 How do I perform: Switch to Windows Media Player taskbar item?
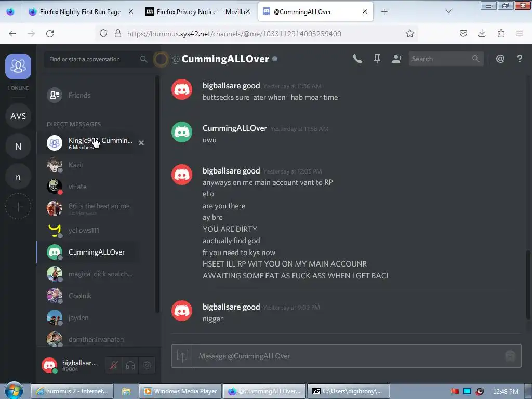click(x=180, y=391)
